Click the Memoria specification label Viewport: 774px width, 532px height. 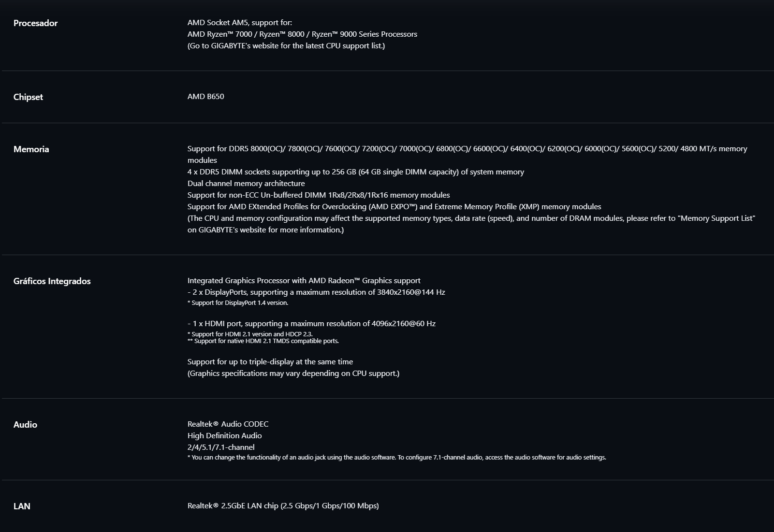(31, 149)
